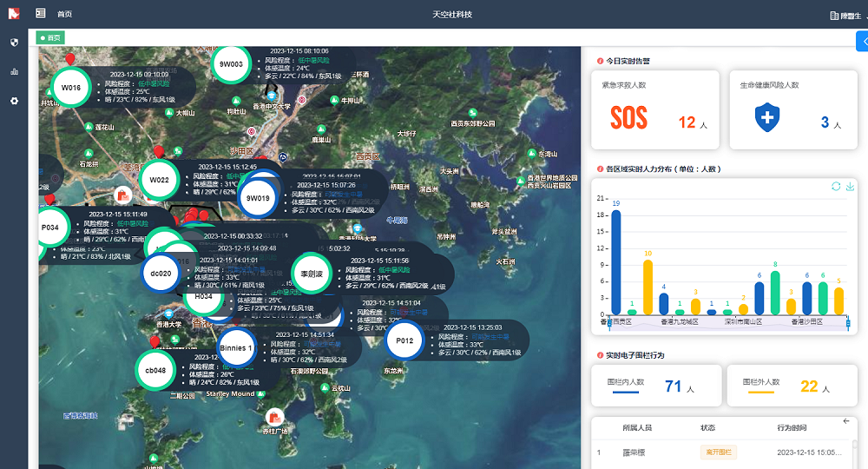The width and height of the screenshot is (868, 469).
Task: Select the 首页 tab with green dot
Action: pyautogui.click(x=50, y=37)
